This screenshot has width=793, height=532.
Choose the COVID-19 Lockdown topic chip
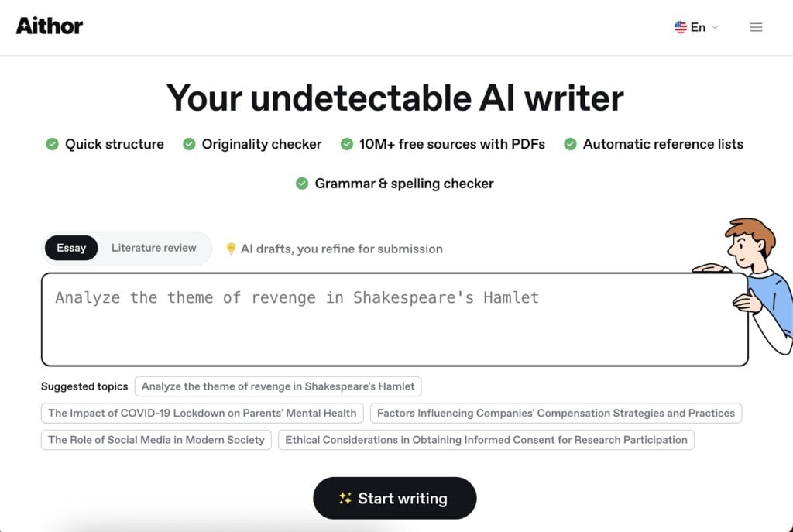pyautogui.click(x=202, y=413)
